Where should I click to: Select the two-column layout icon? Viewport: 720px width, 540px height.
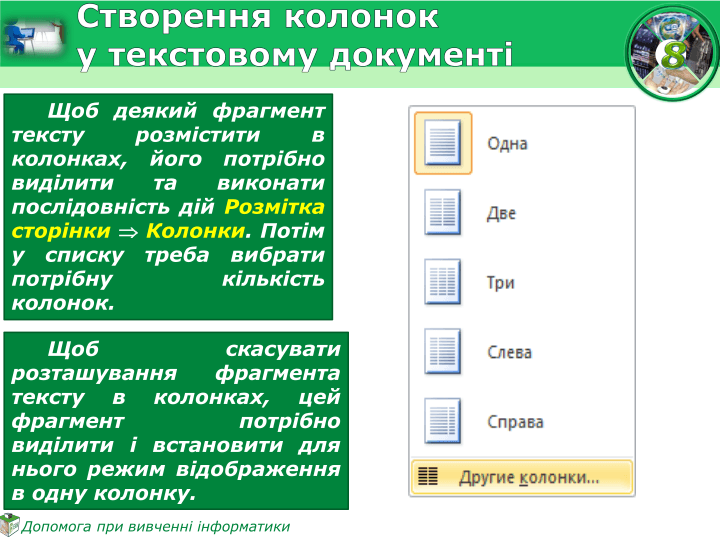coord(442,213)
